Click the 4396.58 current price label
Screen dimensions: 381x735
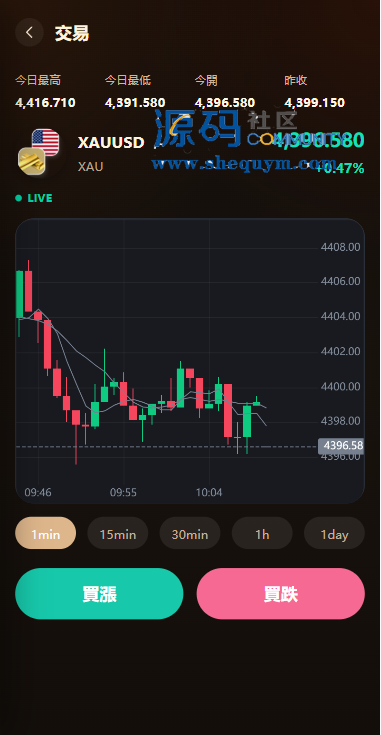click(341, 445)
